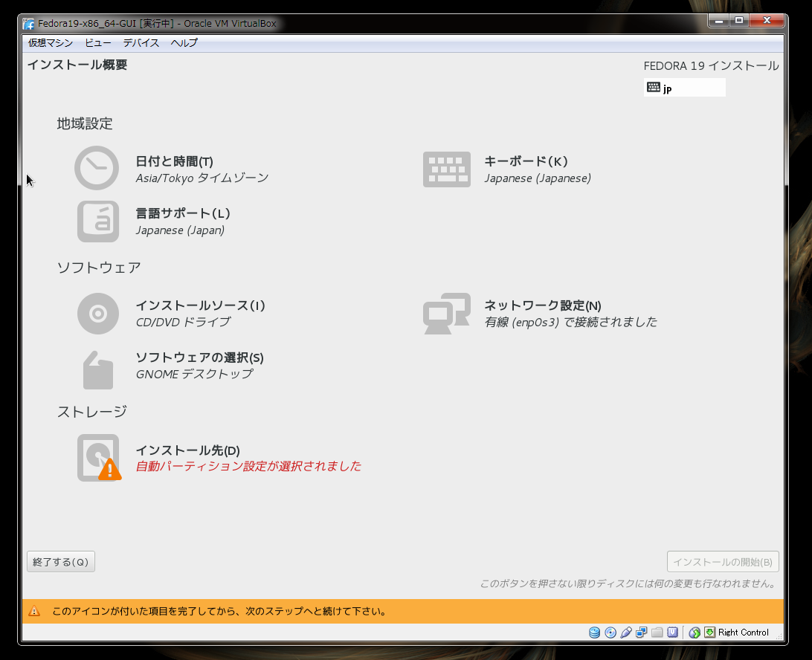Open the 仮想マシン menu
Viewport: 812px width, 660px height.
[x=51, y=43]
